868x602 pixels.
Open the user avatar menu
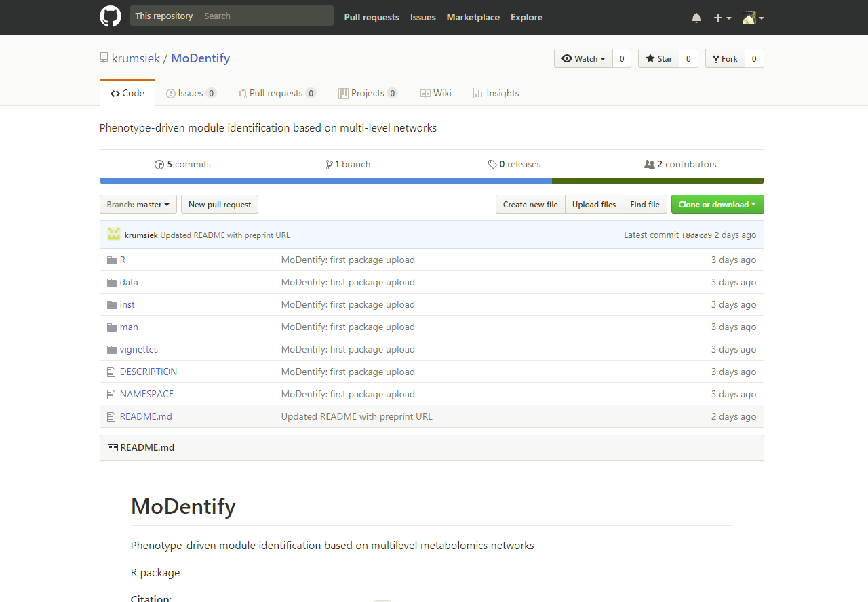pos(753,18)
